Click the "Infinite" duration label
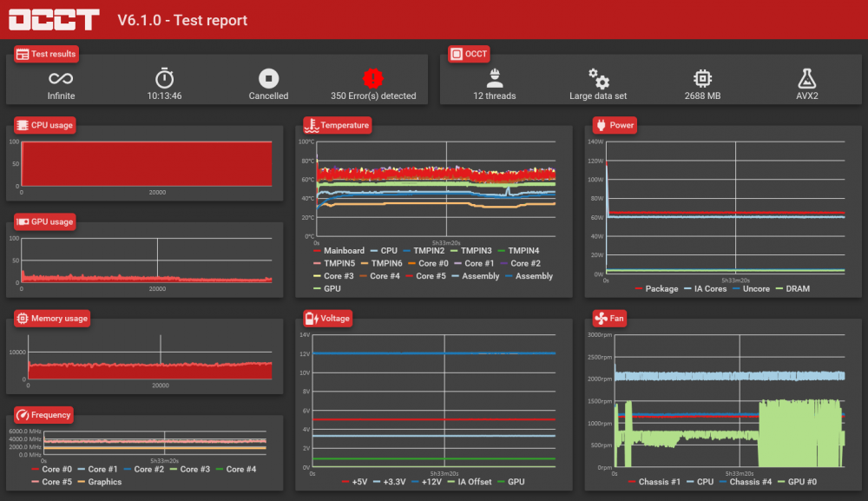 [61, 96]
